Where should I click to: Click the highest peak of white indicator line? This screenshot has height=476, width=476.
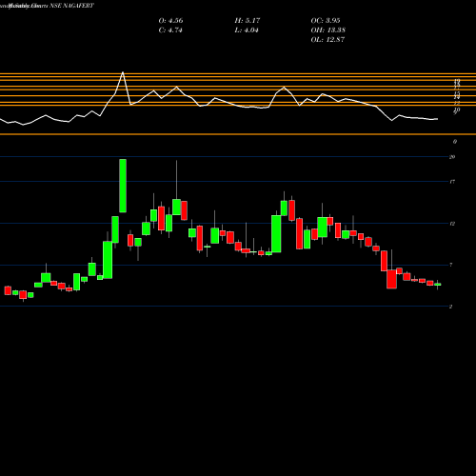[x=123, y=72]
